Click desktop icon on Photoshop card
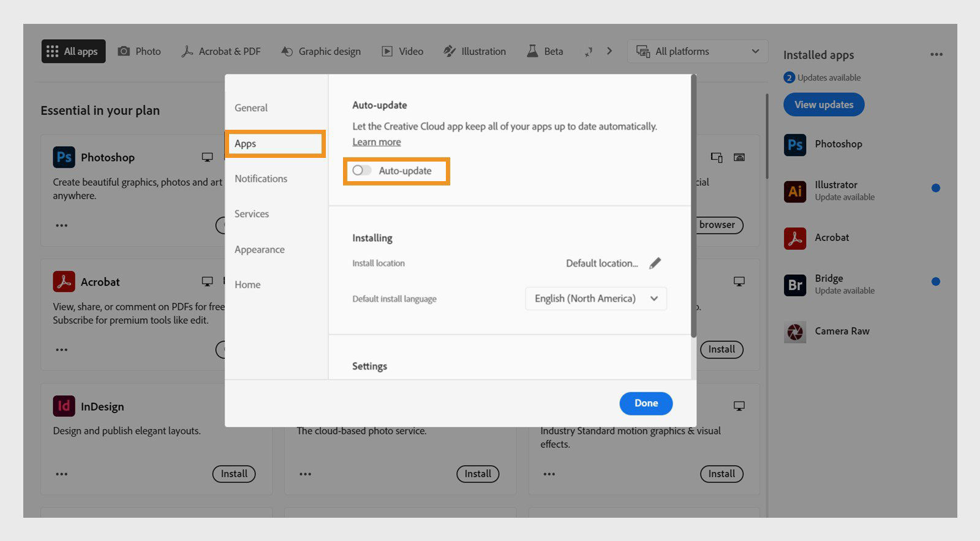980x541 pixels. pyautogui.click(x=208, y=157)
